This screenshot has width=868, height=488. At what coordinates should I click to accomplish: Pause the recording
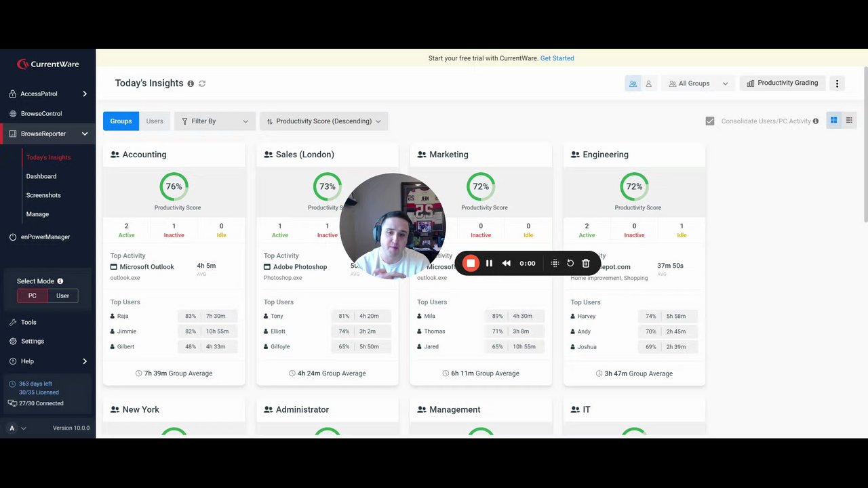pyautogui.click(x=489, y=263)
